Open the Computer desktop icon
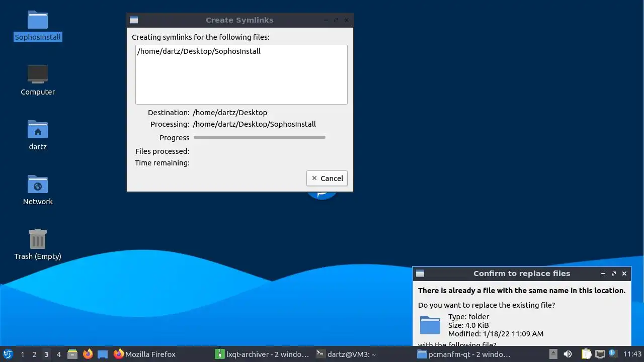 click(38, 80)
